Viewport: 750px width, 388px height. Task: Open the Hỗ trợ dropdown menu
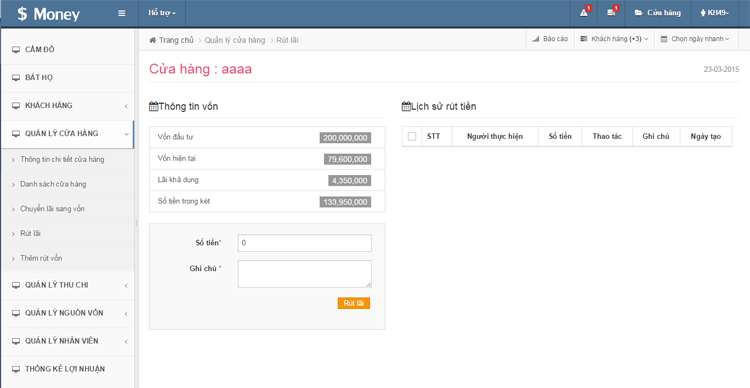(162, 13)
